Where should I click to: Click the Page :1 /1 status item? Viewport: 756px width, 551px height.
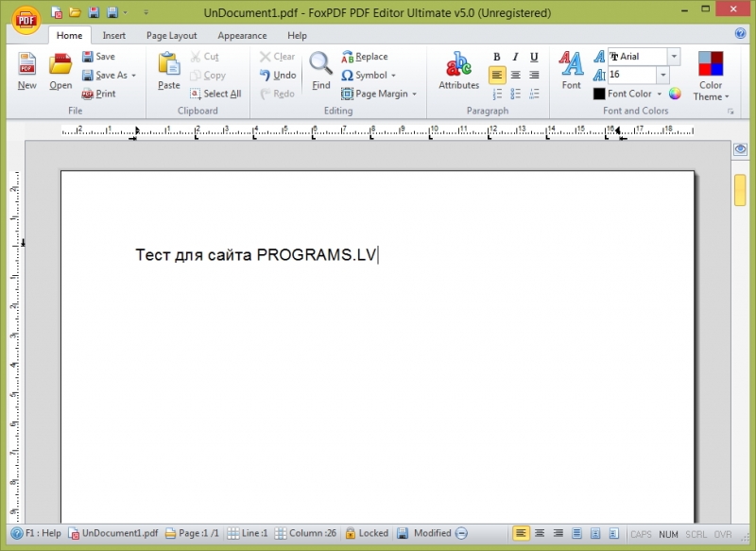click(192, 533)
